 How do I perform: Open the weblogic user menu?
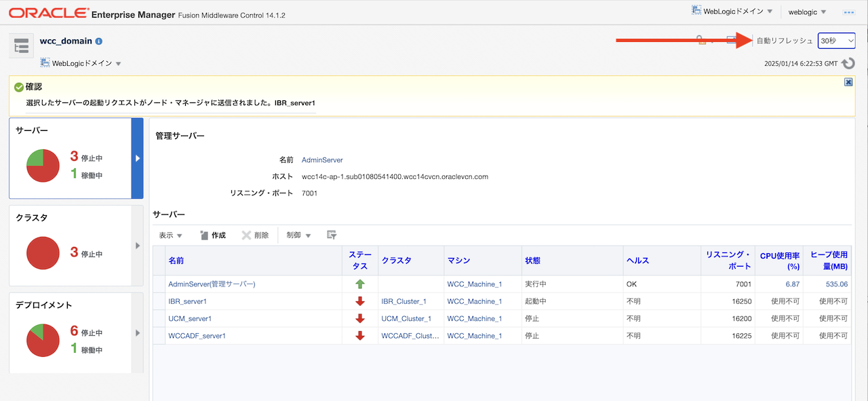(x=808, y=12)
